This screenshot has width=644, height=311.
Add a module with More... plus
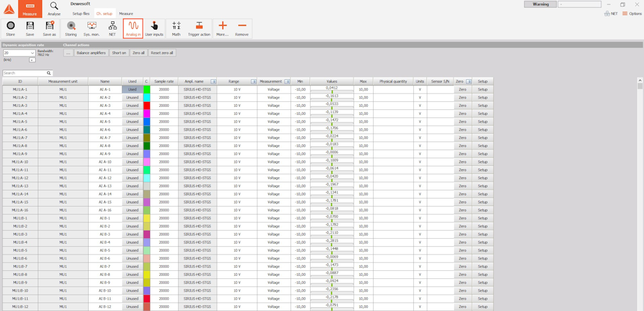[x=223, y=29]
